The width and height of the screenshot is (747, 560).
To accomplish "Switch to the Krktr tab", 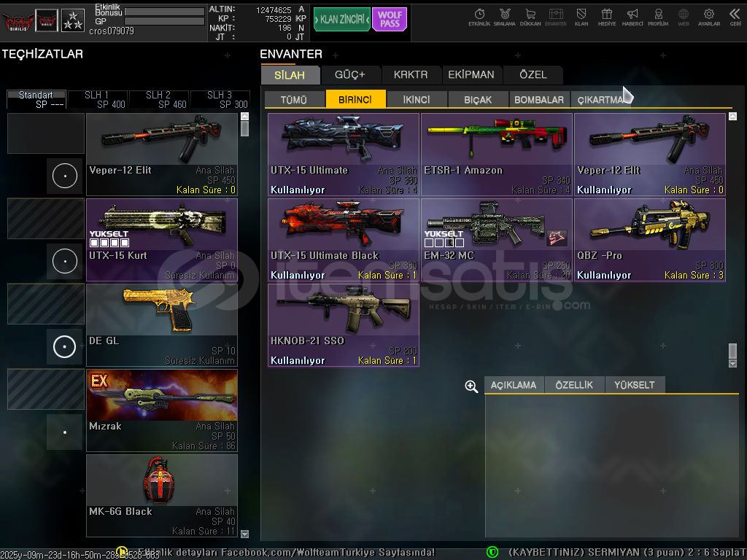I will coord(411,75).
